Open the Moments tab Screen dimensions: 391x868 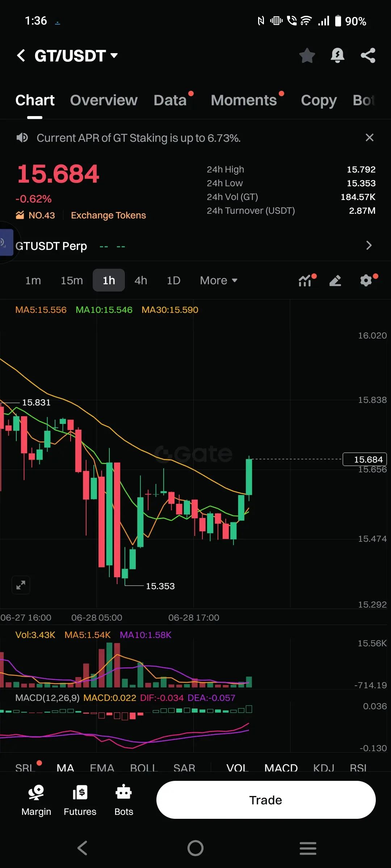[x=244, y=100]
